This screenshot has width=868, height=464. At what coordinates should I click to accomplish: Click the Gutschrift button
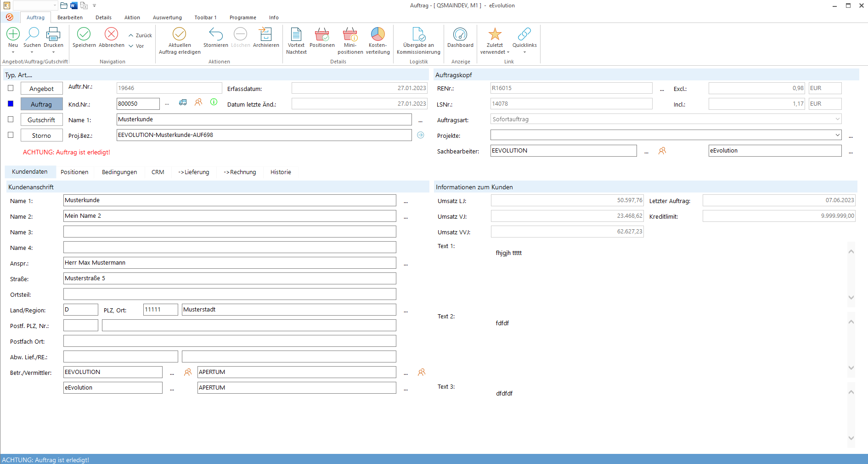[42, 120]
